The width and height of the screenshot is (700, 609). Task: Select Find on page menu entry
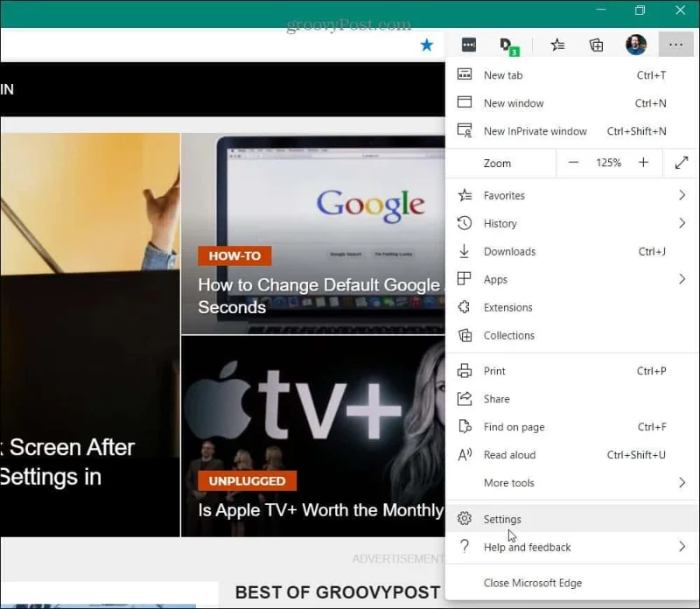(x=572, y=427)
